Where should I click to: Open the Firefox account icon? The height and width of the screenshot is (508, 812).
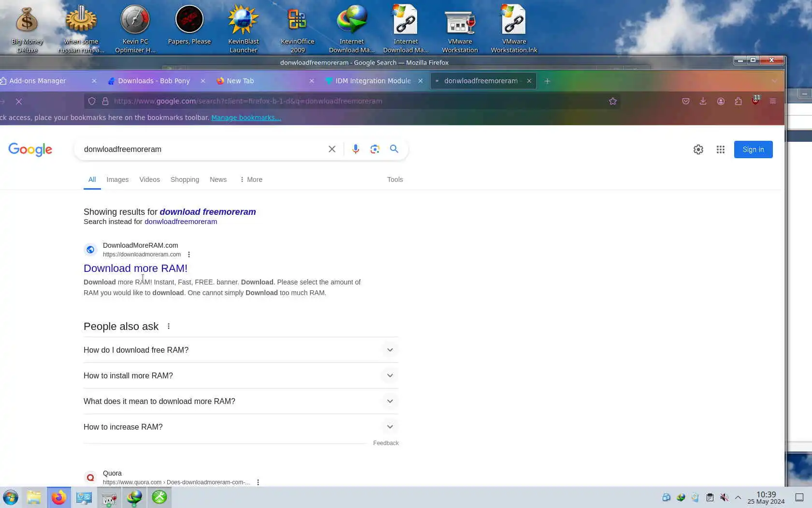point(721,101)
